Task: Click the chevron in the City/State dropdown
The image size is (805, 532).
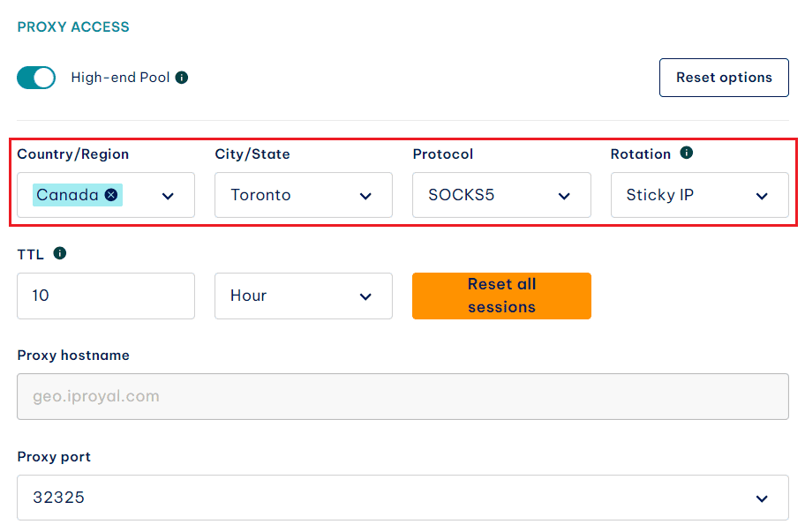Action: [365, 196]
